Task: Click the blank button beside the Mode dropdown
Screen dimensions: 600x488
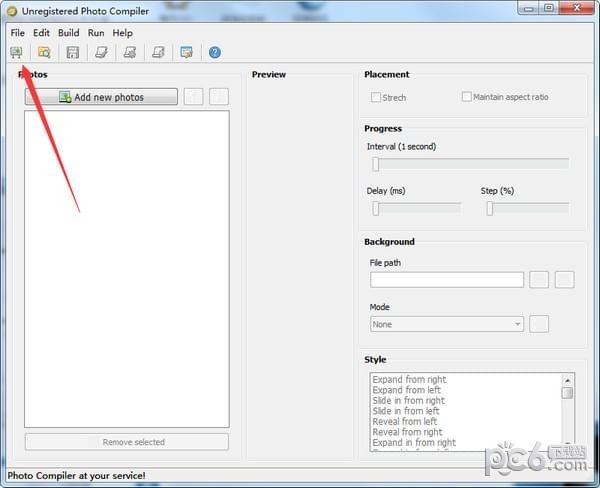Action: [539, 324]
